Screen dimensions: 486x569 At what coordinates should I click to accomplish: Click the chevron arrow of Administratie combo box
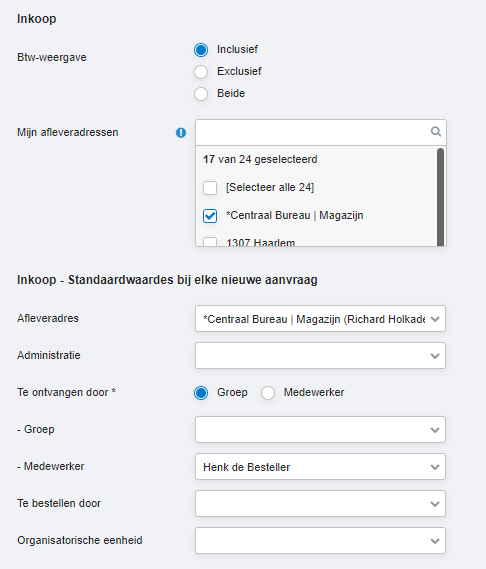[x=435, y=356]
